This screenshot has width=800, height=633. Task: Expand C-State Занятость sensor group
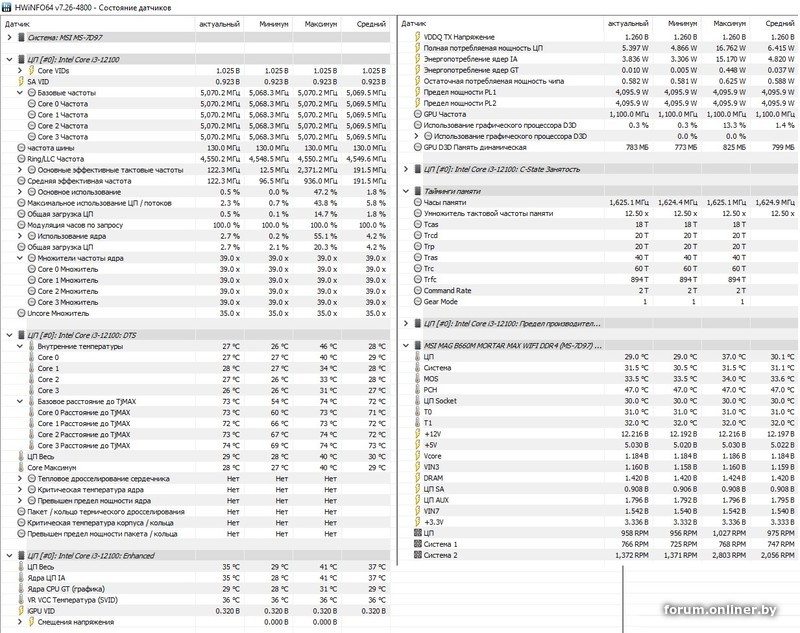[x=406, y=169]
